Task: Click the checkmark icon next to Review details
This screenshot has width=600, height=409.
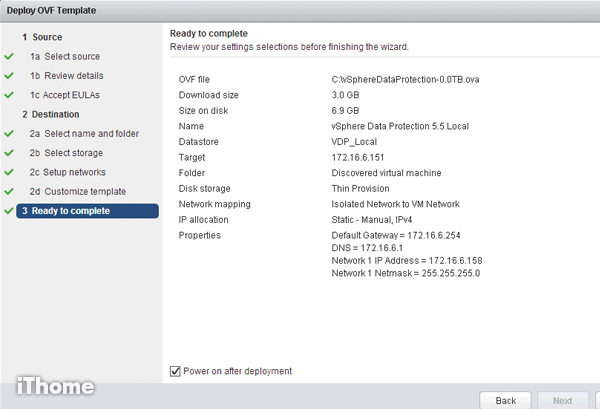Action: point(9,76)
